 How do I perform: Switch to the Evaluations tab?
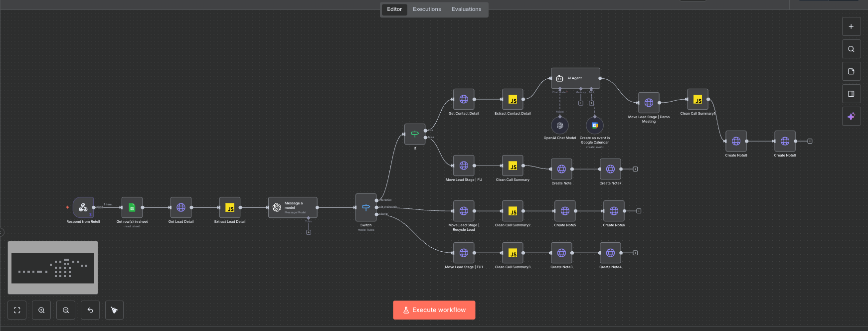466,9
